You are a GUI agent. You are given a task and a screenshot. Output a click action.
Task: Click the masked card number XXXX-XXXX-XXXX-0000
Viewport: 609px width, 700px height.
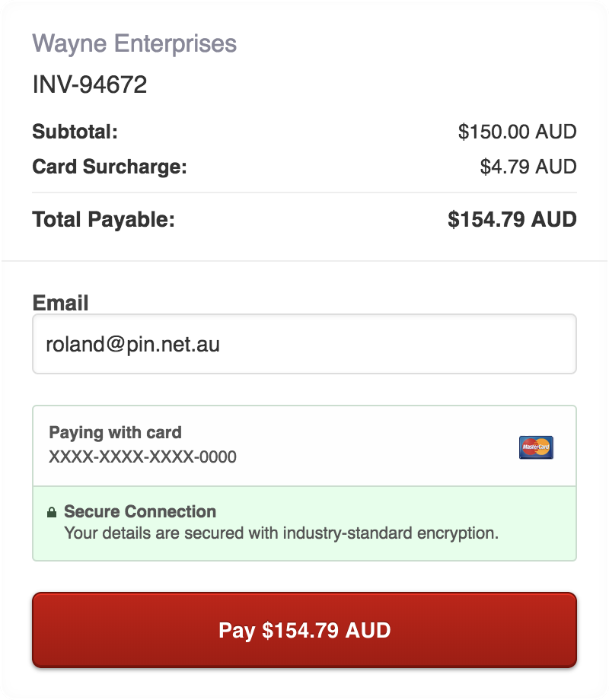coord(142,457)
